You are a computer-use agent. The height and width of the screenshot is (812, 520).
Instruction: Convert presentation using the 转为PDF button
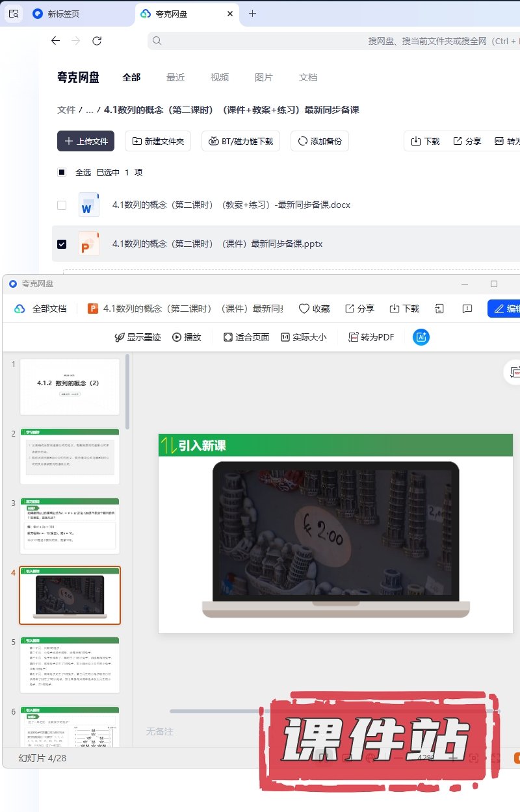pos(371,337)
